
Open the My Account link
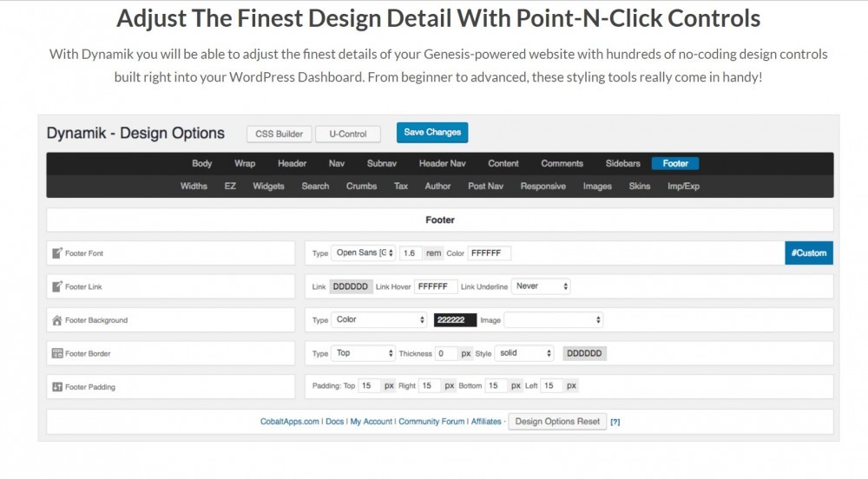point(371,422)
